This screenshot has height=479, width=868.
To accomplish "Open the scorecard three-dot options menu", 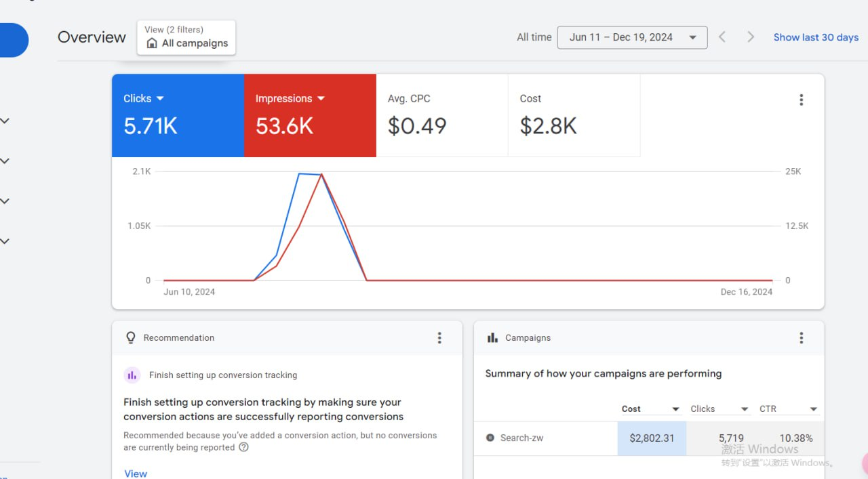I will point(801,100).
